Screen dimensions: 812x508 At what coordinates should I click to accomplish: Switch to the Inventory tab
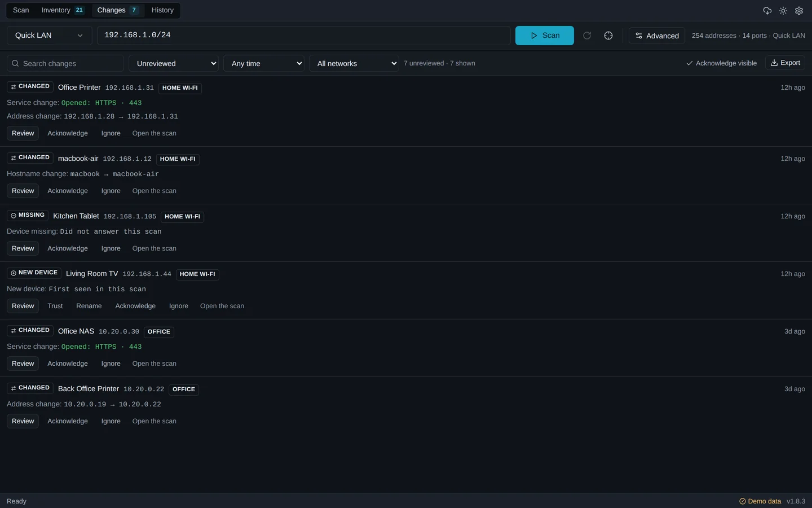click(63, 10)
